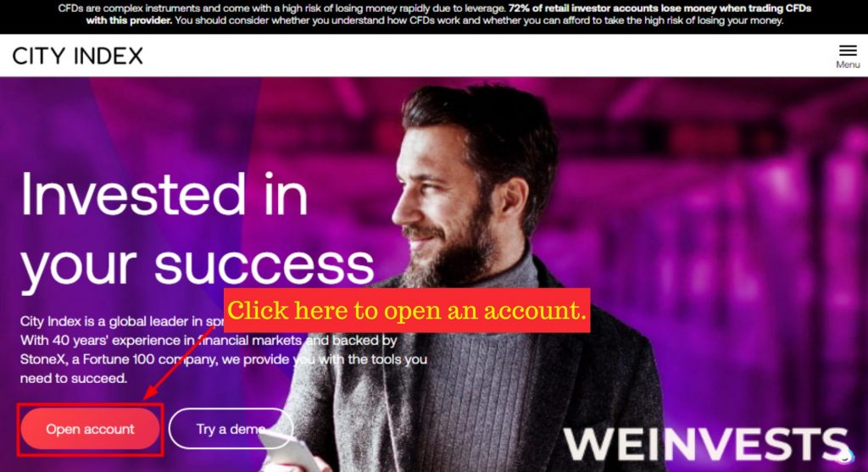Select the 'Try a demo' outlined button
868x472 pixels.
[x=230, y=429]
